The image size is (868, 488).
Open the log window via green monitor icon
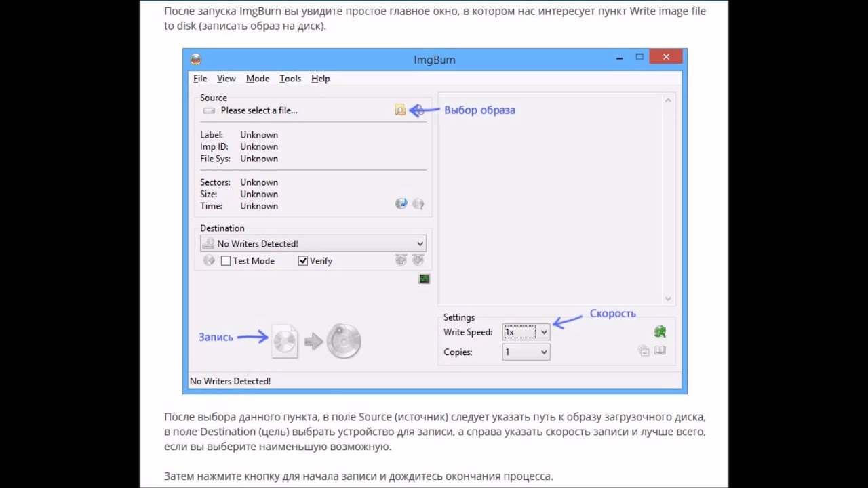424,279
